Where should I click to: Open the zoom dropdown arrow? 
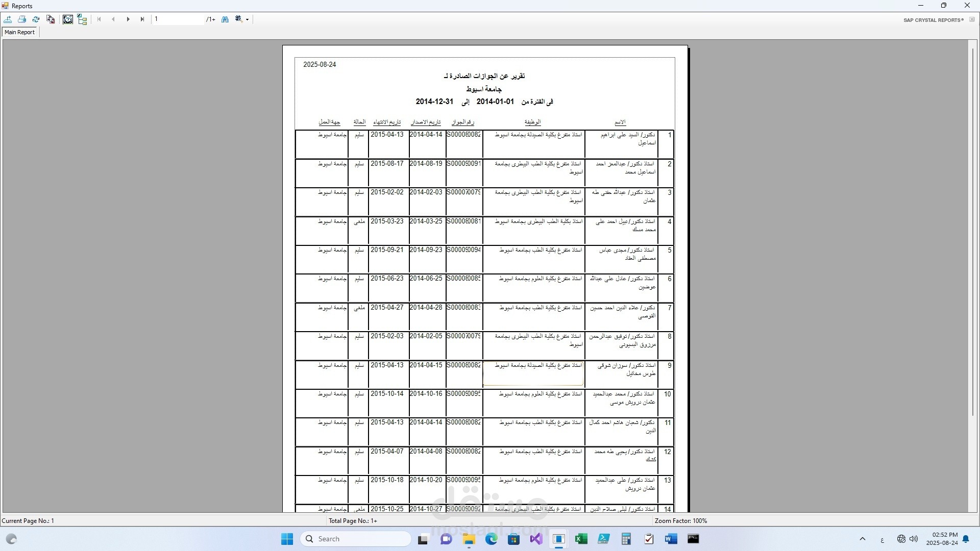click(248, 20)
